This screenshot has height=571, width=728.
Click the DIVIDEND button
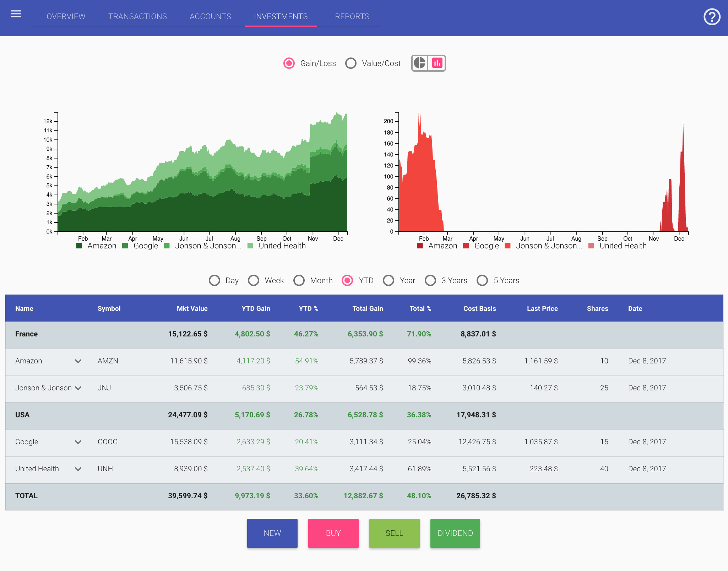[455, 533]
